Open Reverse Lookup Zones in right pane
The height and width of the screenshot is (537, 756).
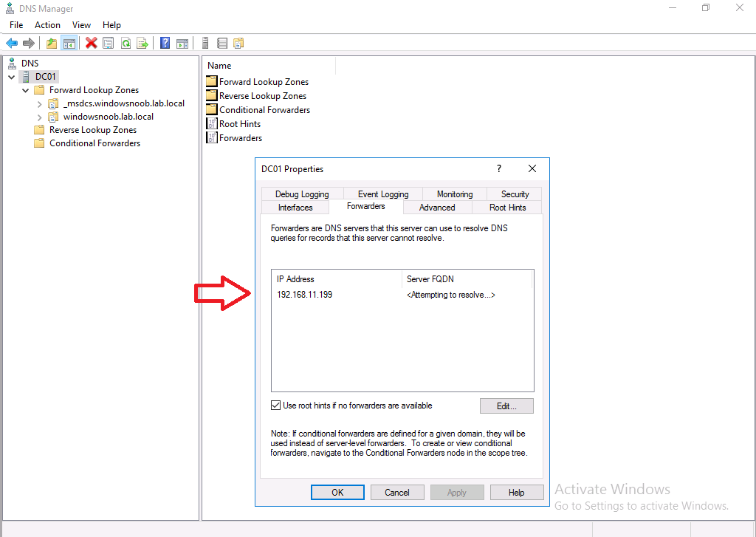(263, 96)
